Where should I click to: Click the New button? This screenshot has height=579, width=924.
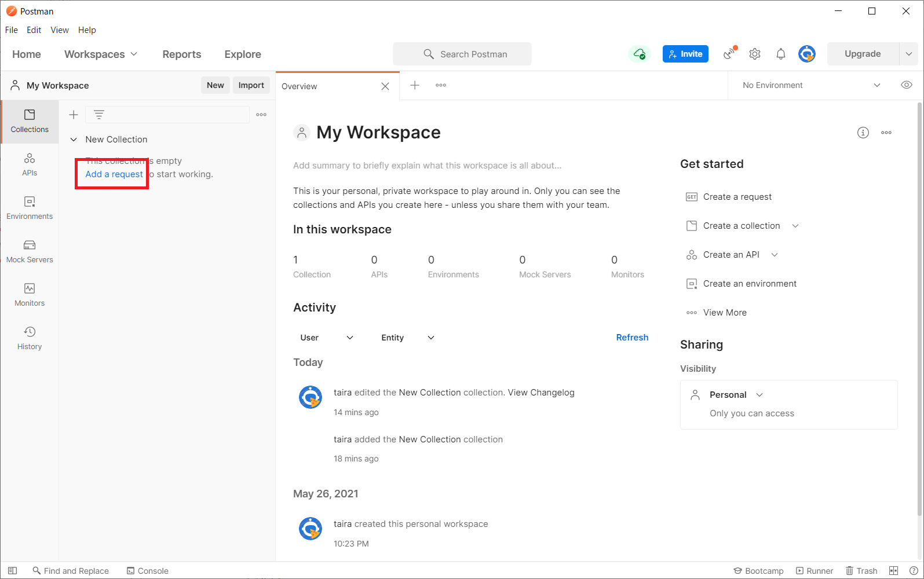point(216,85)
